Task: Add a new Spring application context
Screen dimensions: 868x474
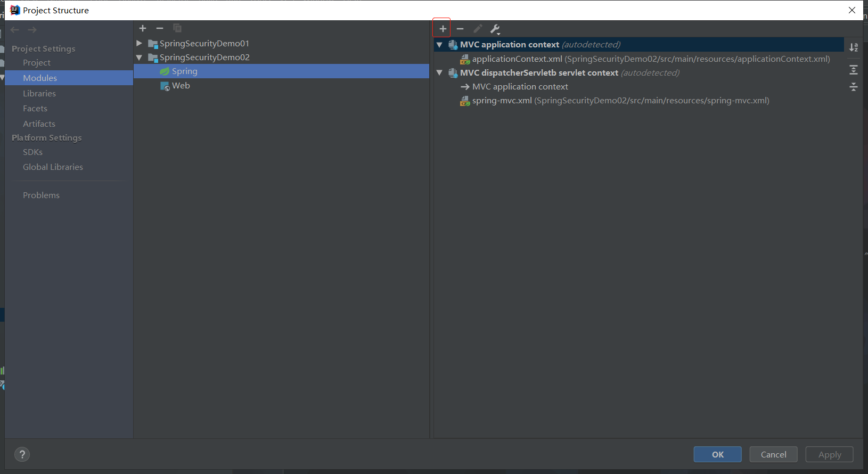Action: pyautogui.click(x=443, y=29)
